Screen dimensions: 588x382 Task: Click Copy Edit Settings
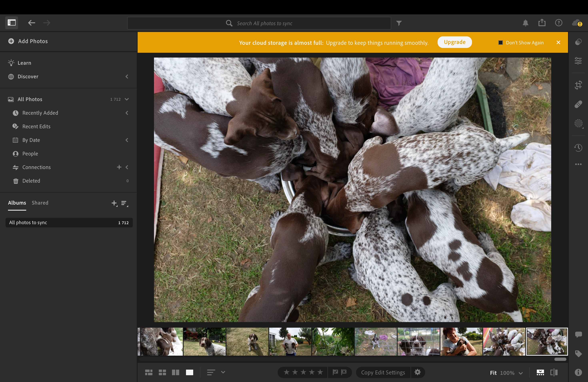click(383, 372)
